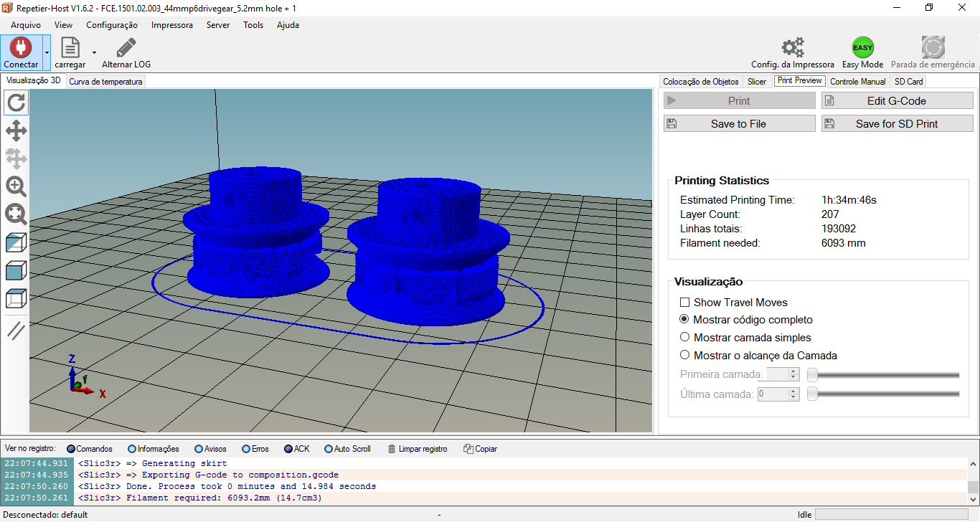Open the Configuração menu
Image resolution: width=980 pixels, height=522 pixels.
click(x=111, y=25)
